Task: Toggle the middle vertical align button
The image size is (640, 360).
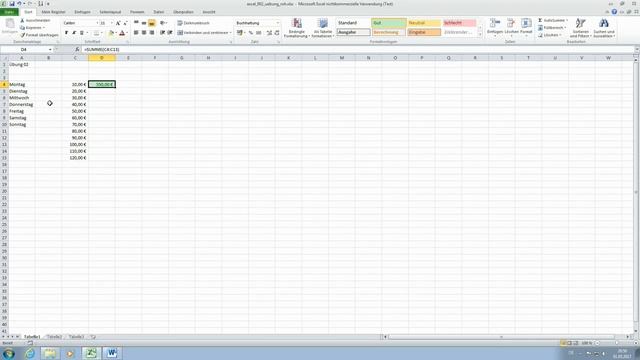Action: coord(144,23)
